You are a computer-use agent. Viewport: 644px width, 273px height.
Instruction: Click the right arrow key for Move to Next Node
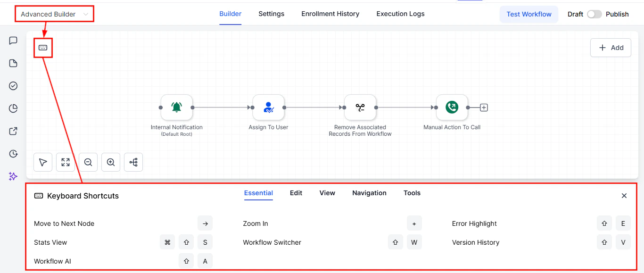pos(205,223)
